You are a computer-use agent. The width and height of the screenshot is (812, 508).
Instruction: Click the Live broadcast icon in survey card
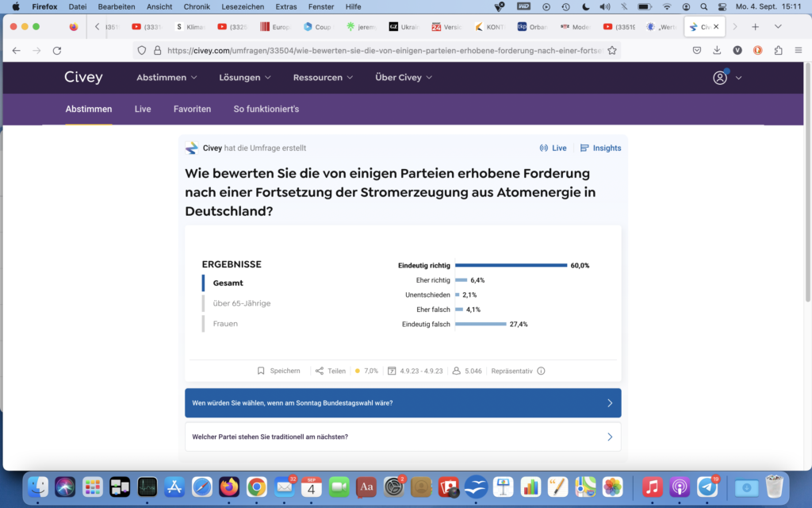544,148
